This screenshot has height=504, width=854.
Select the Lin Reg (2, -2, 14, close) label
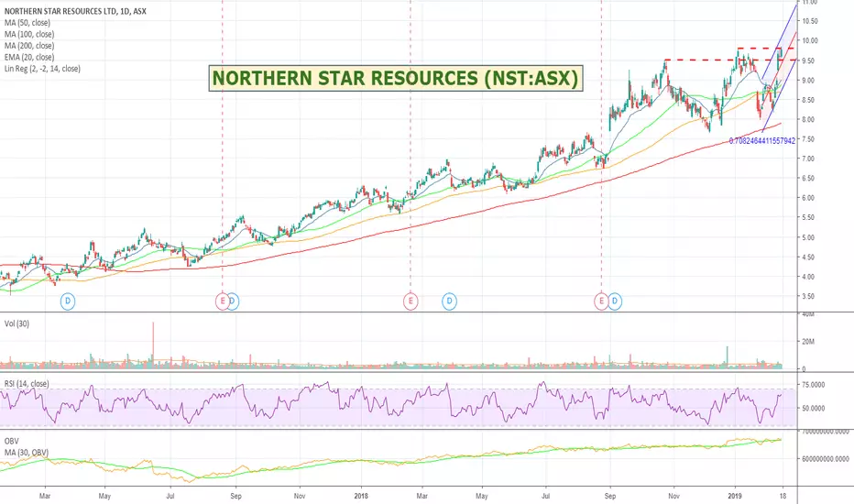[x=42, y=69]
